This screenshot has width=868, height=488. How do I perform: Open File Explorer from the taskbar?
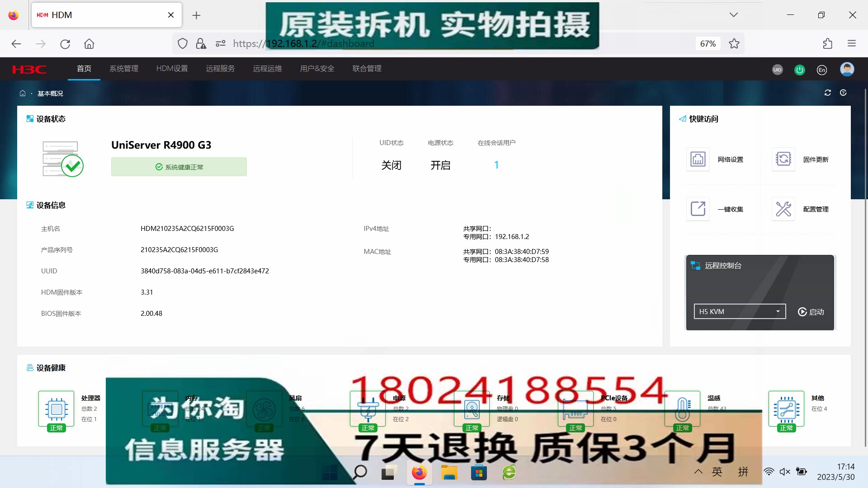pyautogui.click(x=449, y=472)
